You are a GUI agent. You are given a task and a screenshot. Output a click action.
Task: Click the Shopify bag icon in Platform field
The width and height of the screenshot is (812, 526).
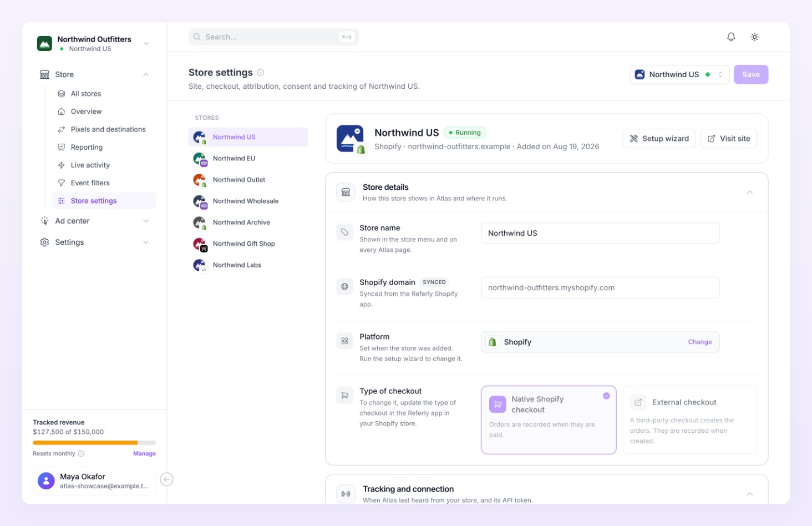492,342
